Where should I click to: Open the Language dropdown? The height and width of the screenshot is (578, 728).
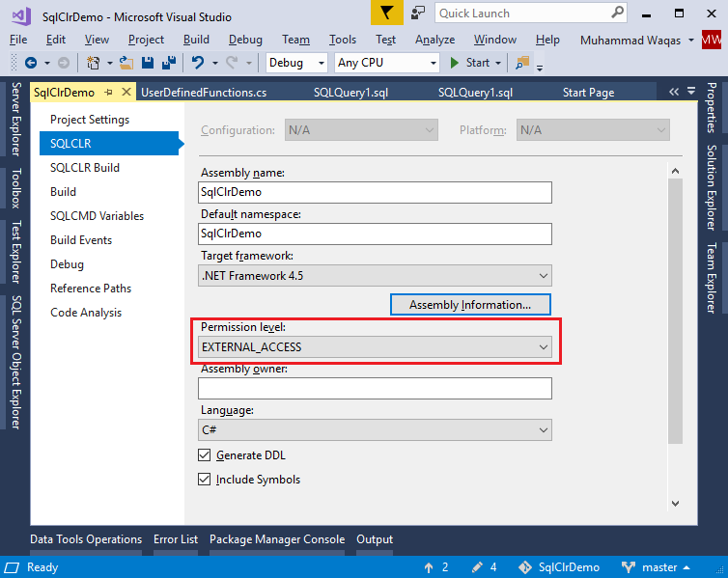coord(375,430)
